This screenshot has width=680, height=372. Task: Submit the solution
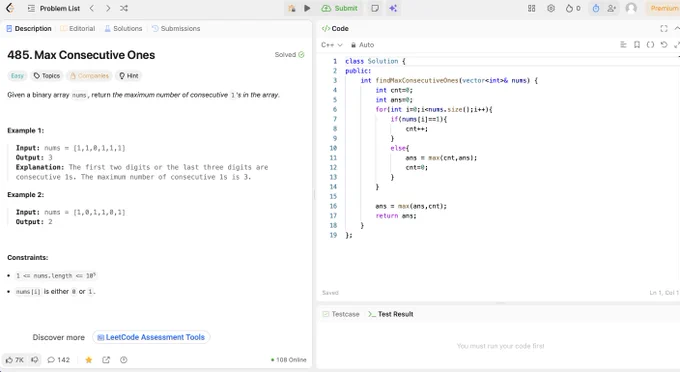(x=340, y=8)
